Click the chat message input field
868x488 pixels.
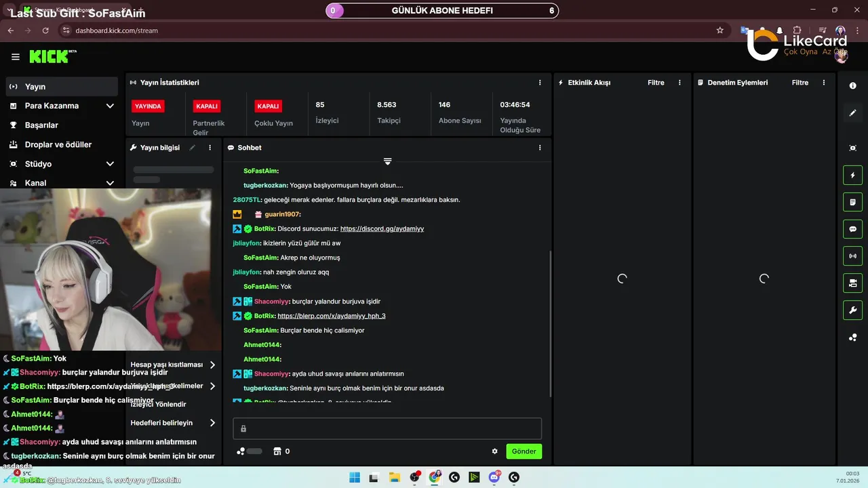coord(387,428)
